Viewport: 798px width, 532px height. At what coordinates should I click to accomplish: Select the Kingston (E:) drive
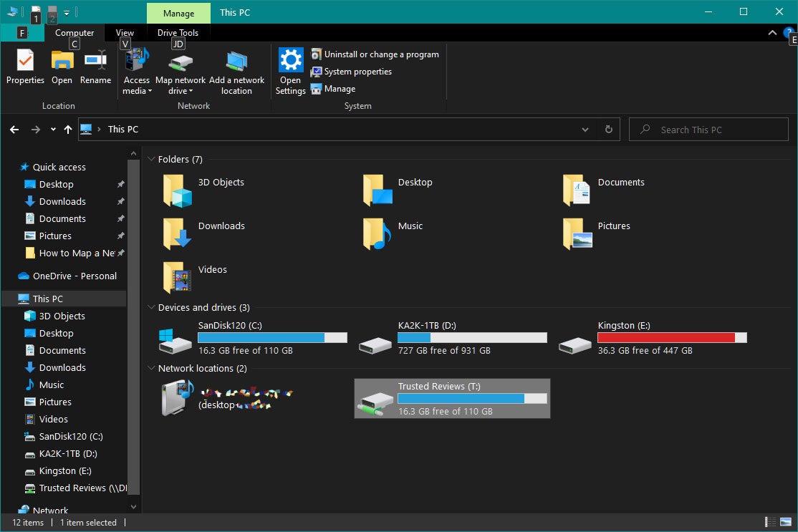(x=653, y=338)
